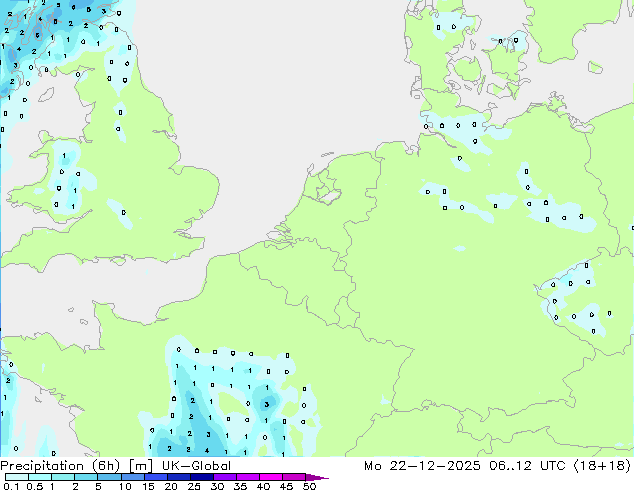Click the "Mo 22-12-2025" date text
634x490 pixels.
[422, 466]
